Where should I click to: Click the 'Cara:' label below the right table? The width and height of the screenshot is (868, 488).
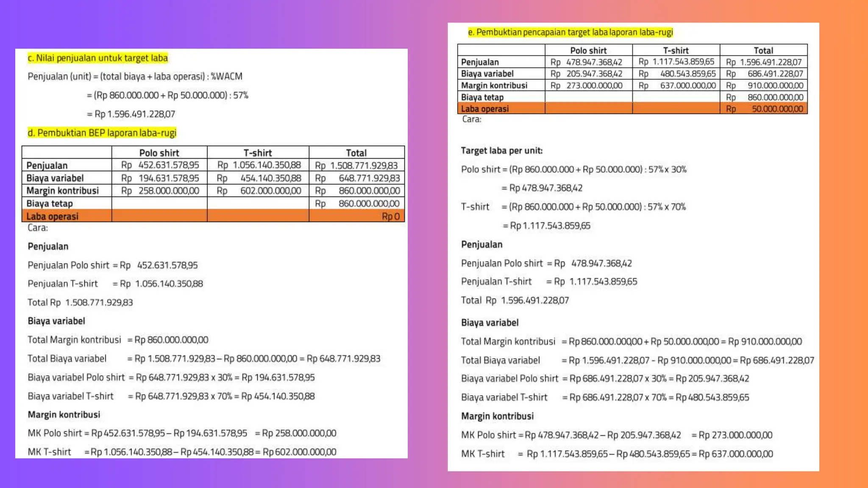(x=471, y=119)
